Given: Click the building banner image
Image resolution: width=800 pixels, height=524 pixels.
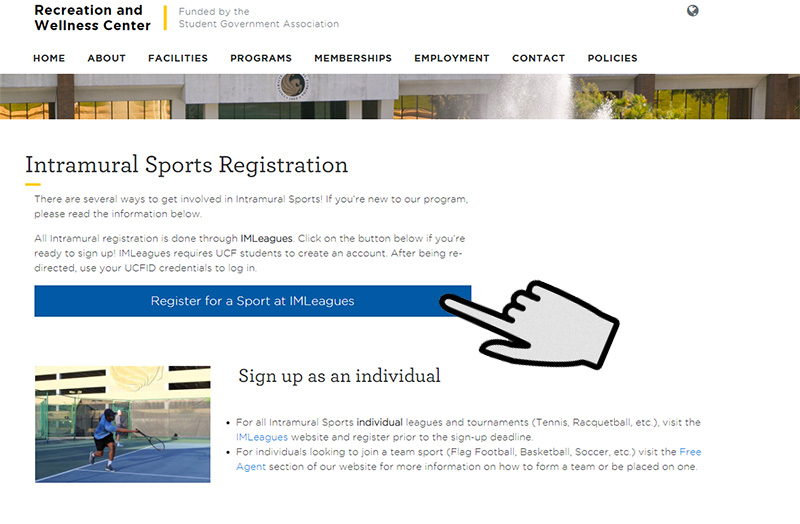Looking at the screenshot, I should pyautogui.click(x=400, y=96).
